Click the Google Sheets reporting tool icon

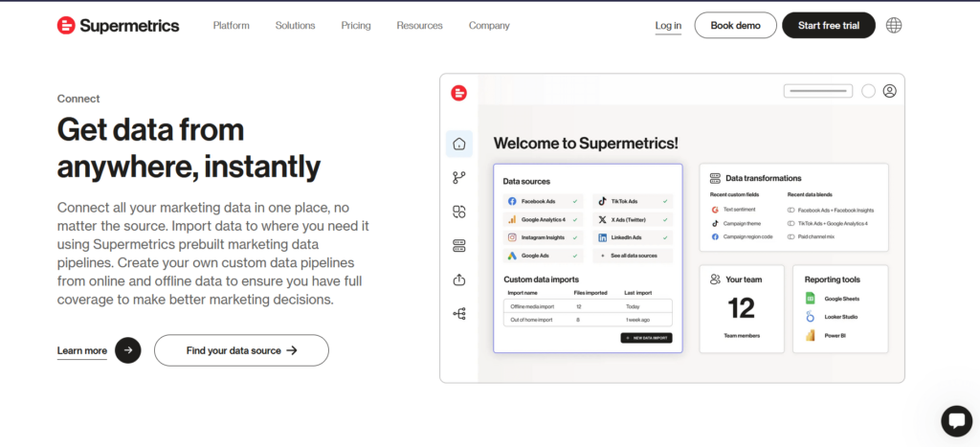810,299
